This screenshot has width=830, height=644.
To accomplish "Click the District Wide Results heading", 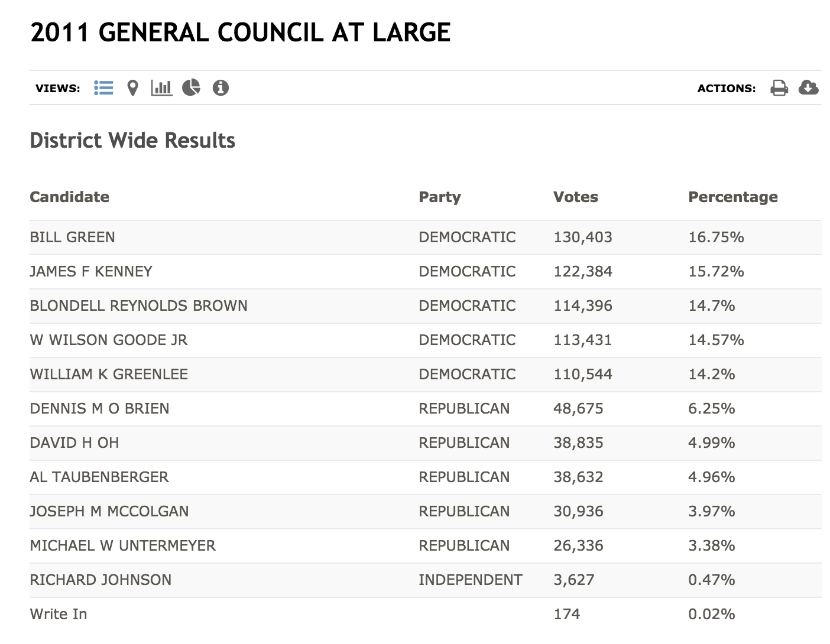I will click(132, 141).
